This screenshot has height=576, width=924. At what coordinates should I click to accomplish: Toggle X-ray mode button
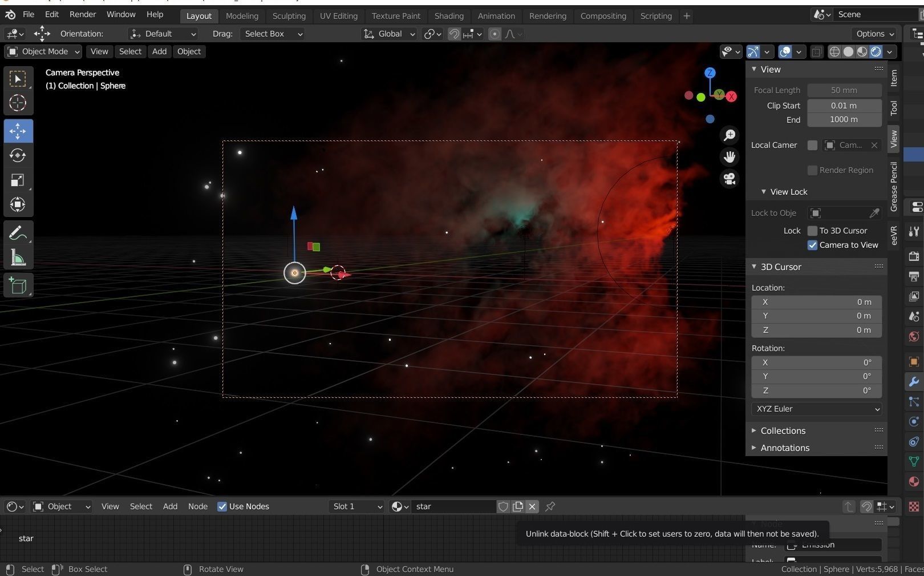[x=817, y=52]
